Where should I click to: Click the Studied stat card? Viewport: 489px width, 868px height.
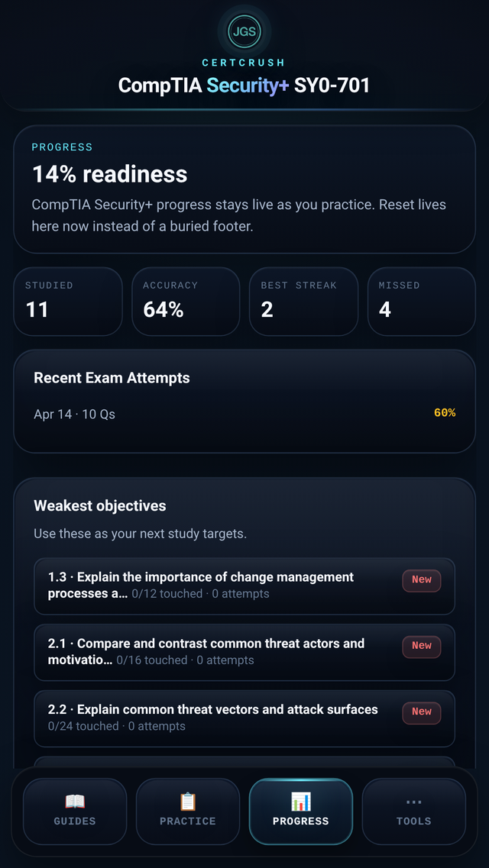pos(67,301)
